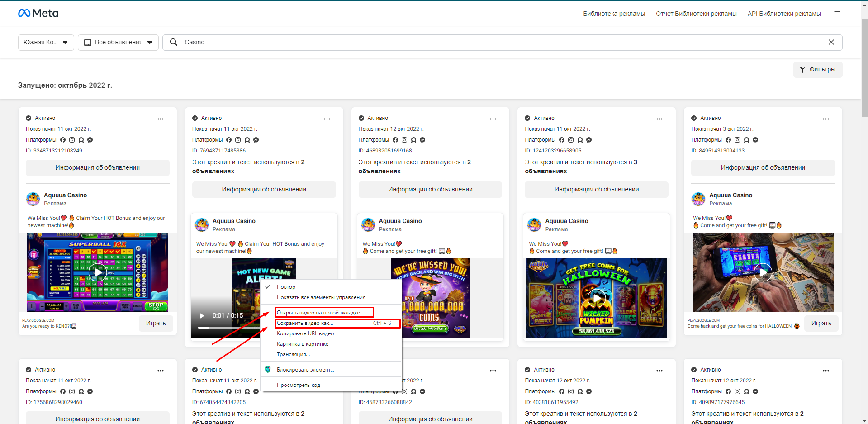Open Библиотека рекламы link
This screenshot has height=424, width=868.
pos(614,14)
